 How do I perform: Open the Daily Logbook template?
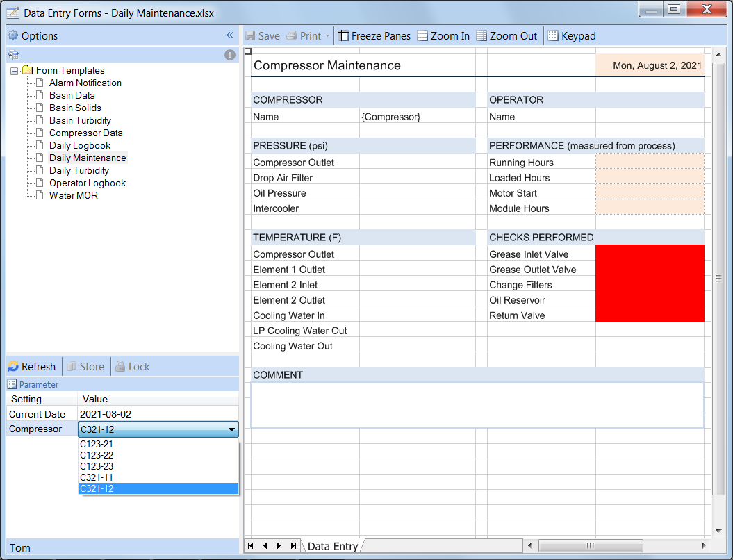pyautogui.click(x=80, y=146)
